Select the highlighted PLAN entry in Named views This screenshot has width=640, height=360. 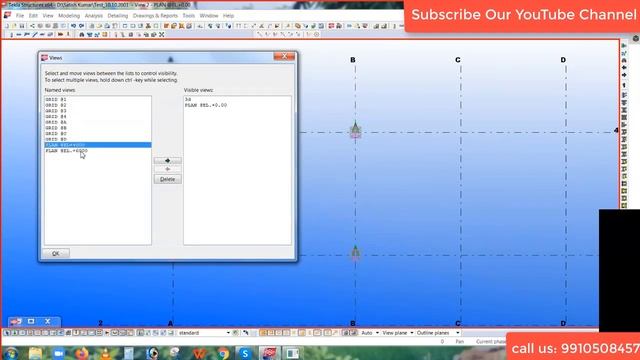point(98,145)
